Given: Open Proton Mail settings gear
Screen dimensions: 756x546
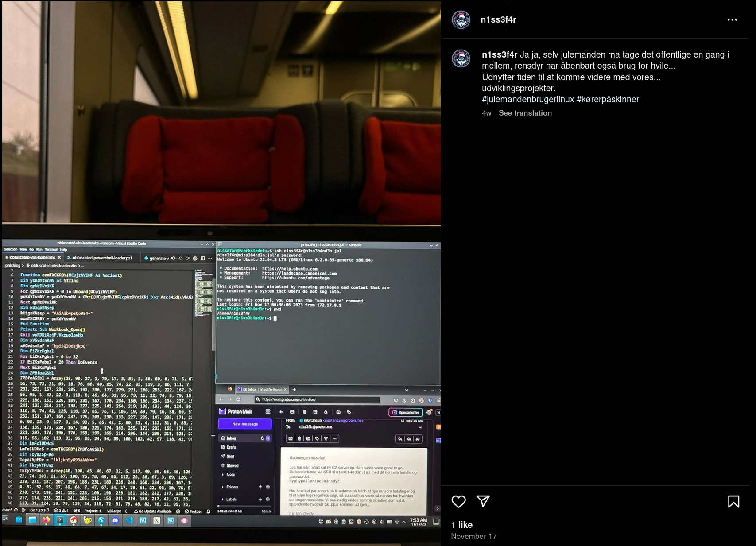Looking at the screenshot, I should 429,412.
